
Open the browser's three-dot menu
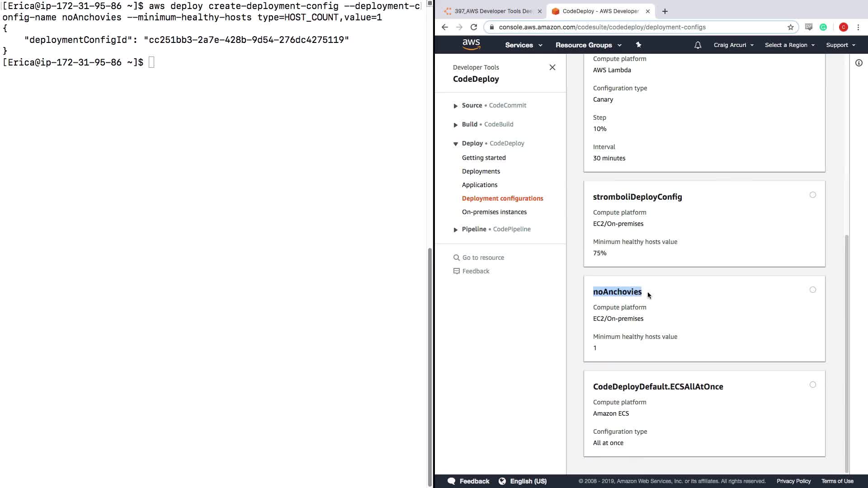pos(858,27)
